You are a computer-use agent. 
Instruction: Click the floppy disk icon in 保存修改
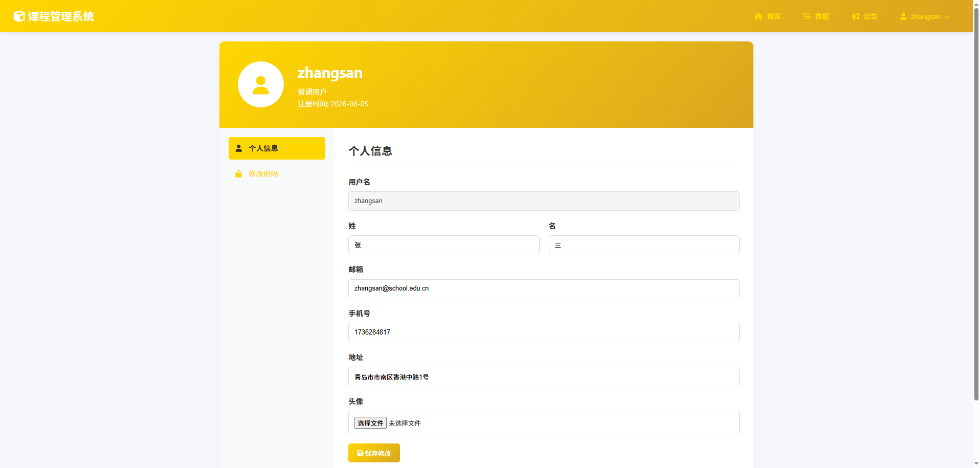(360, 453)
